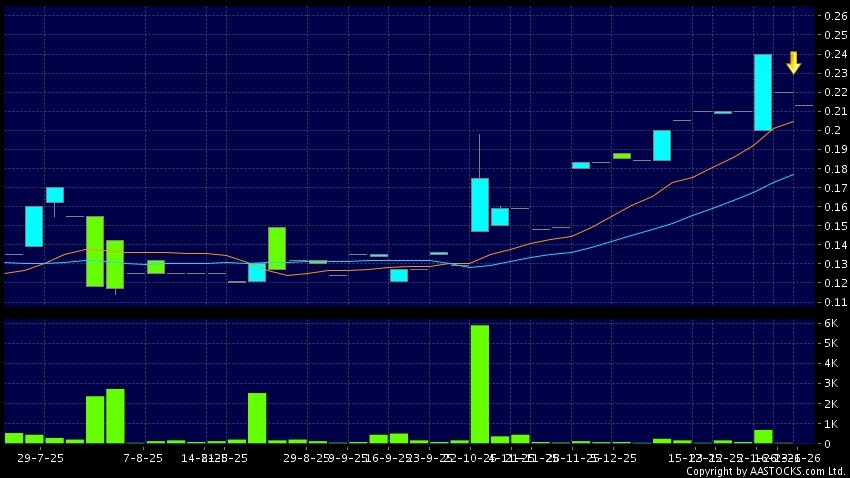
Task: Click the cyan candle with long upper wick
Action: click(480, 204)
